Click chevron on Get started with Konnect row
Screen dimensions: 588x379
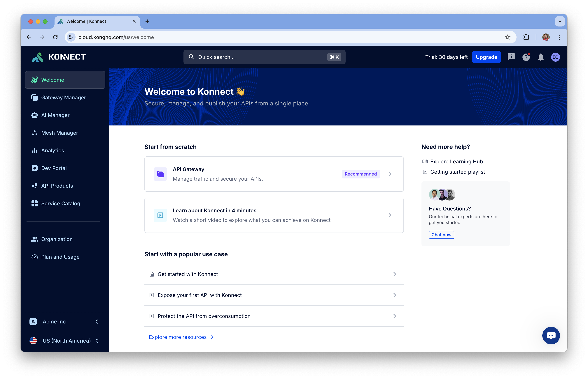(x=395, y=274)
